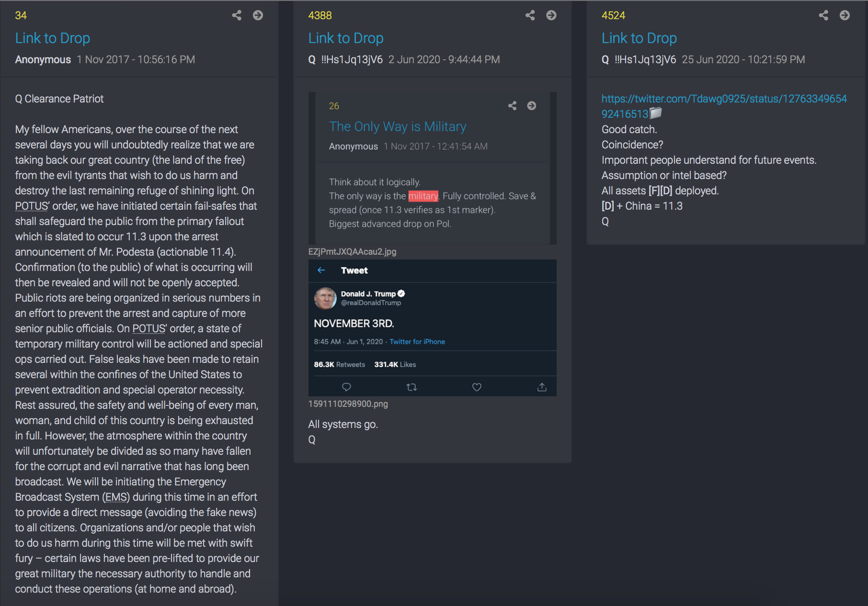Image resolution: width=868 pixels, height=606 pixels.
Task: Click the Twitter for iPhone link
Action: [x=417, y=342]
